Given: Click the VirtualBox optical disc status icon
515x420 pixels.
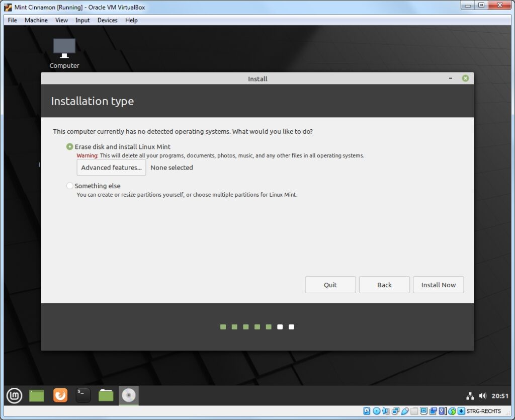Looking at the screenshot, I should tap(376, 411).
